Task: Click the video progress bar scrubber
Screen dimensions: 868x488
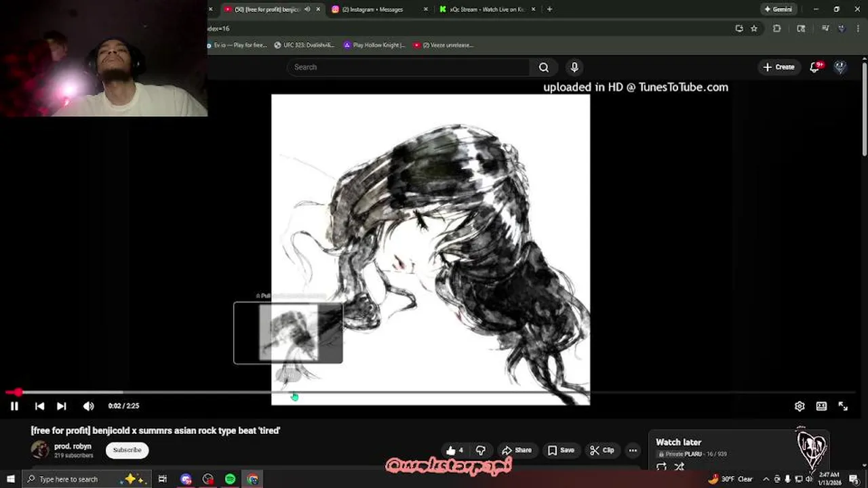Action: [x=18, y=392]
